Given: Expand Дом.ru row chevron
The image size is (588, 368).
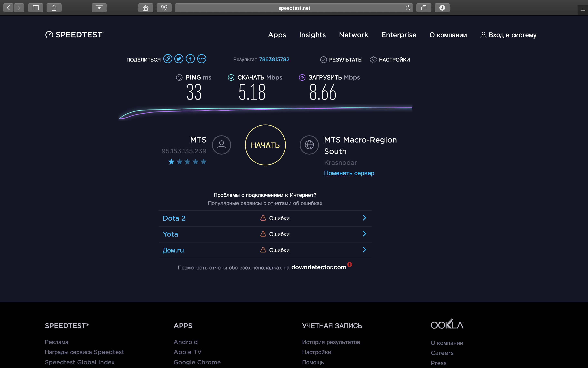Looking at the screenshot, I should (x=364, y=250).
